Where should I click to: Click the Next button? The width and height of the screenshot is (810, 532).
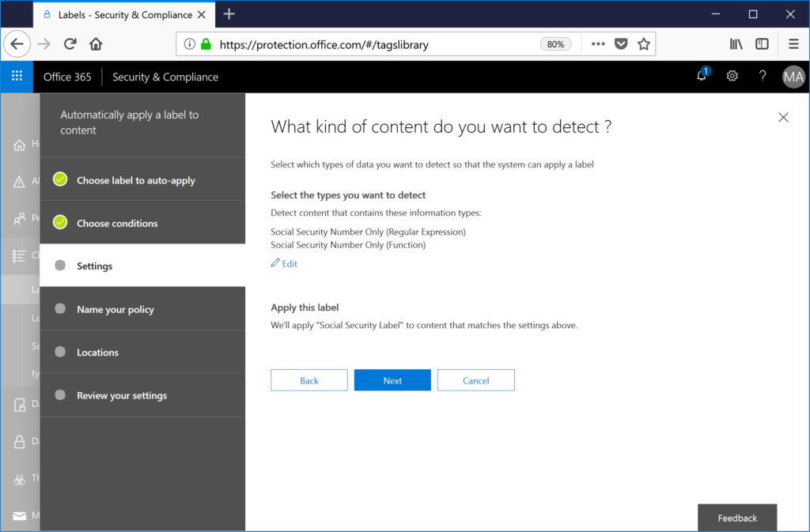(x=392, y=379)
